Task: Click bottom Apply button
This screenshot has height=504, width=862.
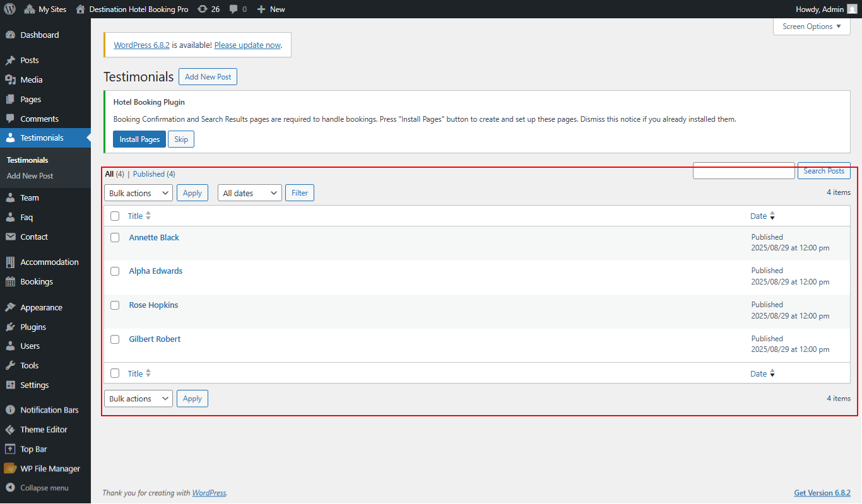Action: 192,399
